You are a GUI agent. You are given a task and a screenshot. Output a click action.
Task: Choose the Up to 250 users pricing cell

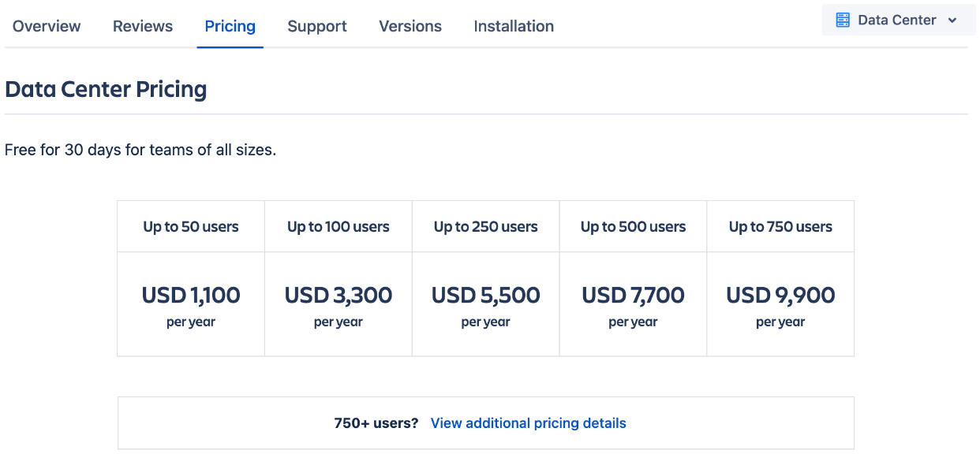[484, 226]
